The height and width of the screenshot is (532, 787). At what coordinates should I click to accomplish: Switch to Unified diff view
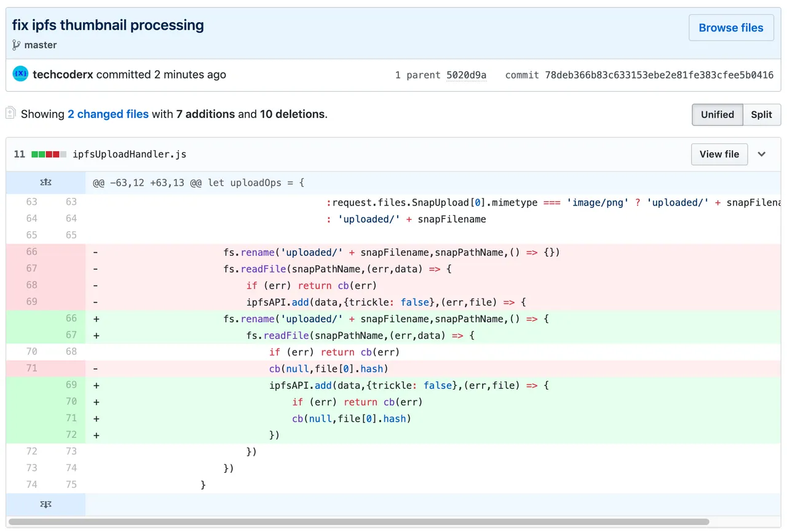point(718,114)
